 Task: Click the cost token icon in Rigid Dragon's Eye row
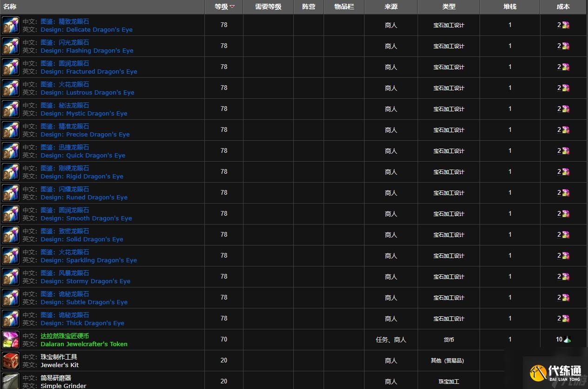(566, 172)
